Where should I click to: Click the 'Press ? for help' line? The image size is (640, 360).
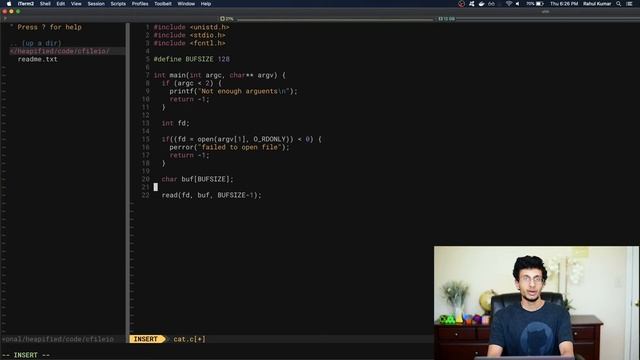point(46,27)
